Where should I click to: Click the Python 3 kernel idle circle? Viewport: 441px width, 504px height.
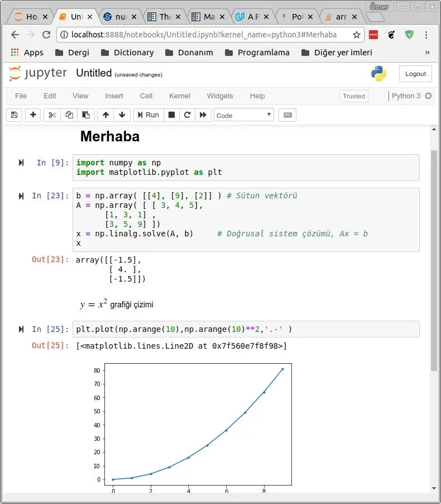(428, 96)
